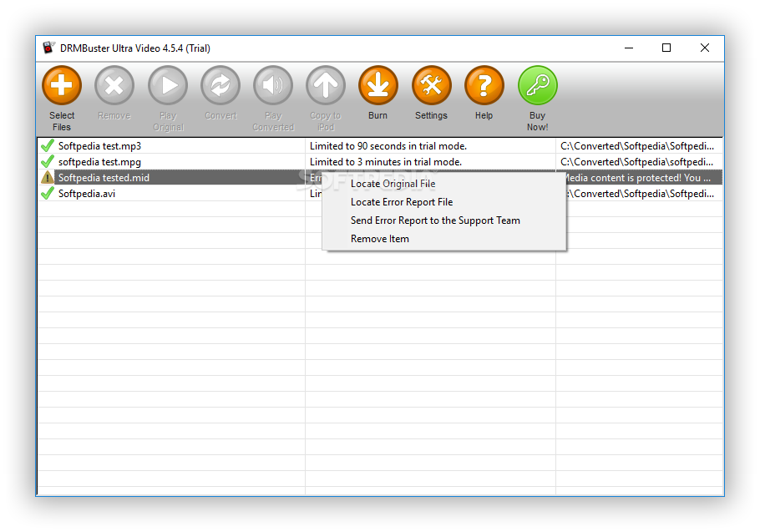The image size is (760, 532).
Task: Click green checkmark beside softpedia test.mpg
Action: click(x=48, y=161)
